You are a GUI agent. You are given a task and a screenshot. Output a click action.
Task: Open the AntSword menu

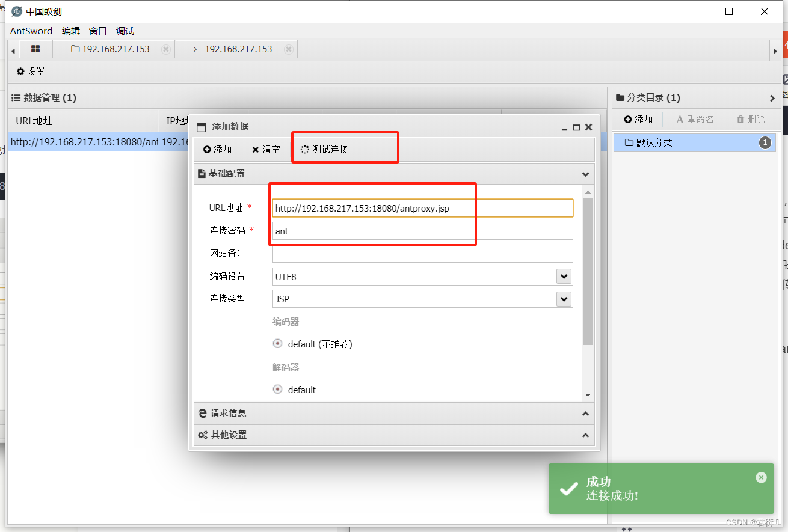click(31, 31)
